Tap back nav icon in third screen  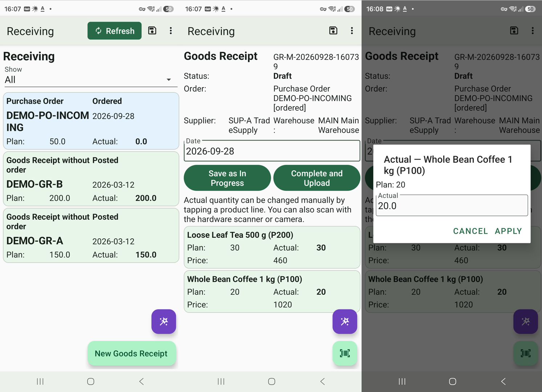(503, 381)
